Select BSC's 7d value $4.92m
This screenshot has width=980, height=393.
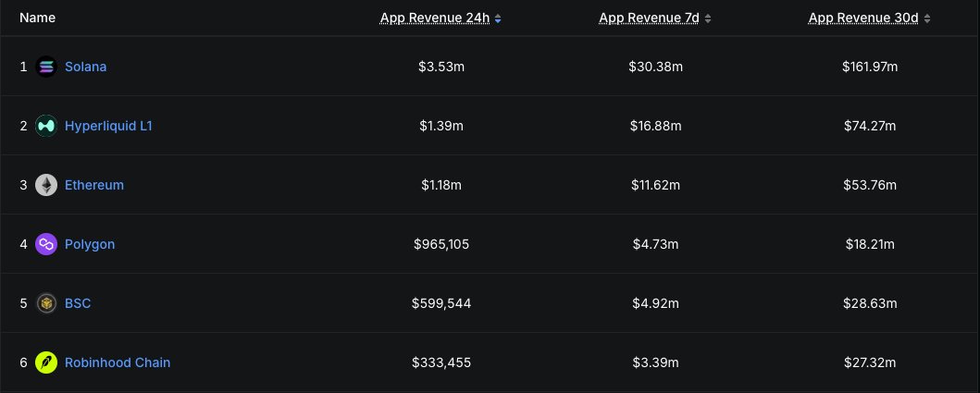point(655,303)
